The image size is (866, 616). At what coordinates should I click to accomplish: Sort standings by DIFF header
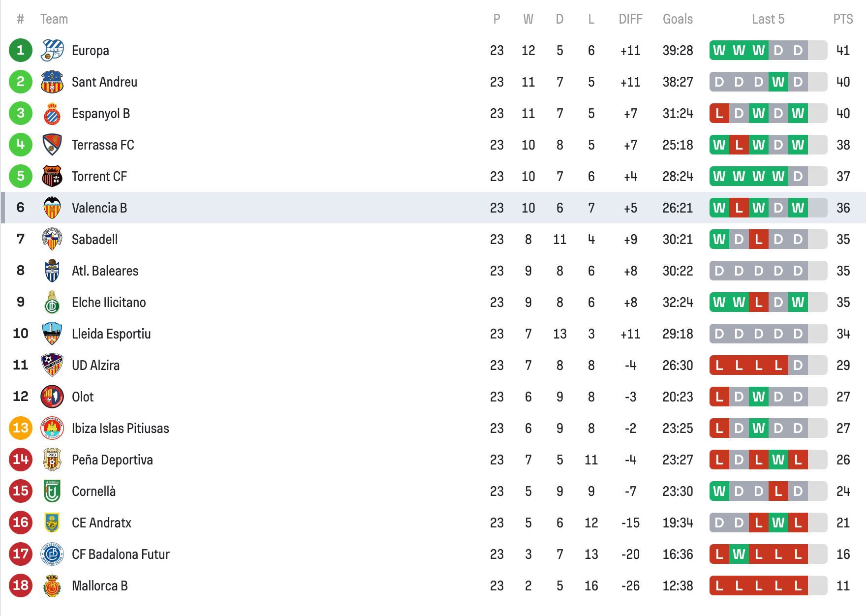click(x=630, y=20)
